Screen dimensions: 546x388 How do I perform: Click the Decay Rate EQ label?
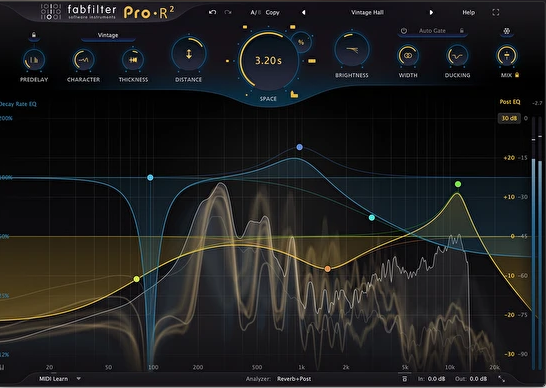pos(18,104)
